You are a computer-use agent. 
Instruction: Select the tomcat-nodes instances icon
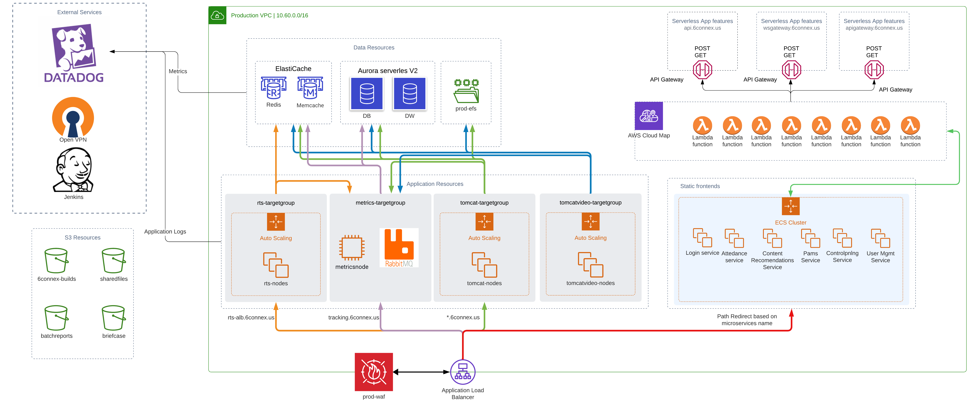(x=484, y=265)
